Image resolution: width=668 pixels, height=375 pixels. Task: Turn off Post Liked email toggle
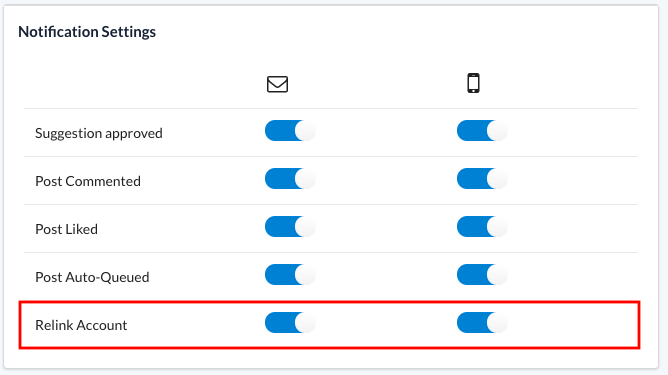coord(290,227)
